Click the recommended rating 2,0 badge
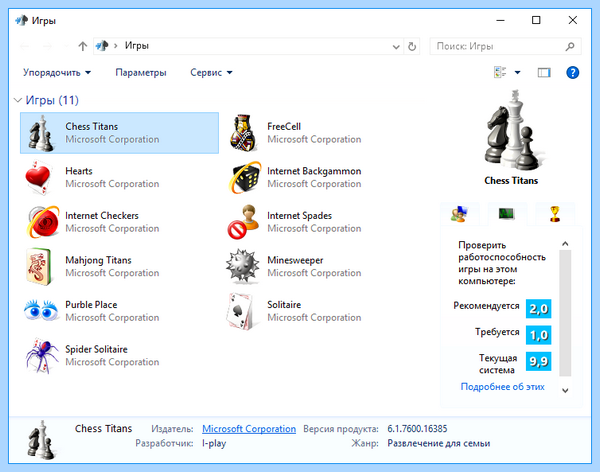Image resolution: width=600 pixels, height=472 pixels. pos(538,309)
